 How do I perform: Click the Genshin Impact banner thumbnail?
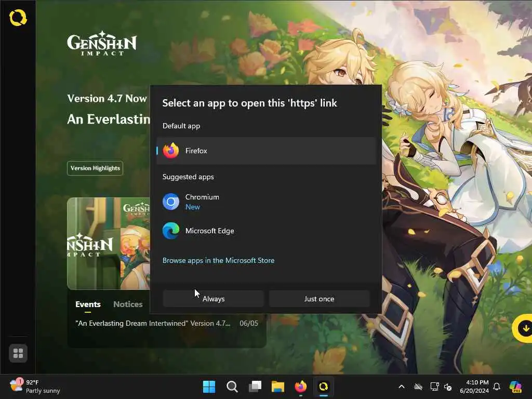[109, 243]
